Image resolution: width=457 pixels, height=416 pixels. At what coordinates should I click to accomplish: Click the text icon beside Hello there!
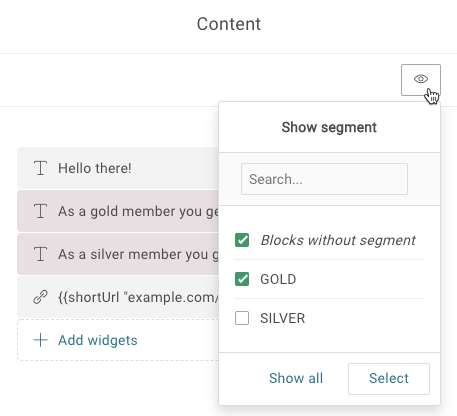pos(41,168)
